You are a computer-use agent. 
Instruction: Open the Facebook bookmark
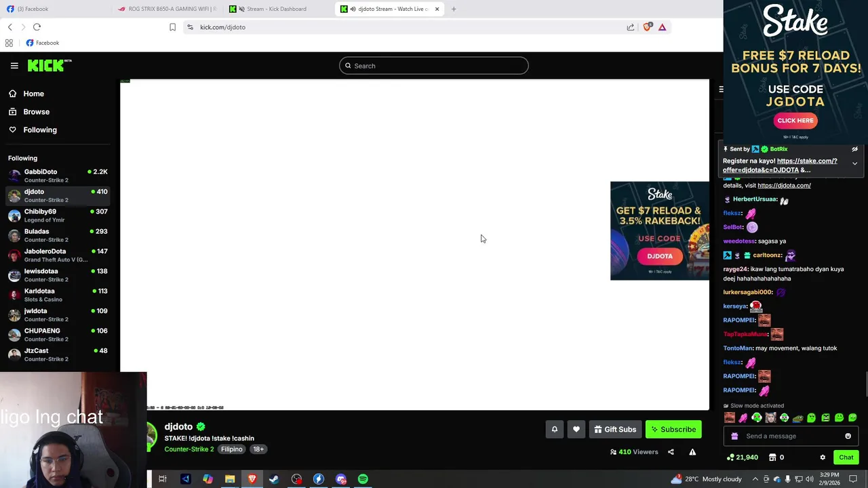coord(42,43)
